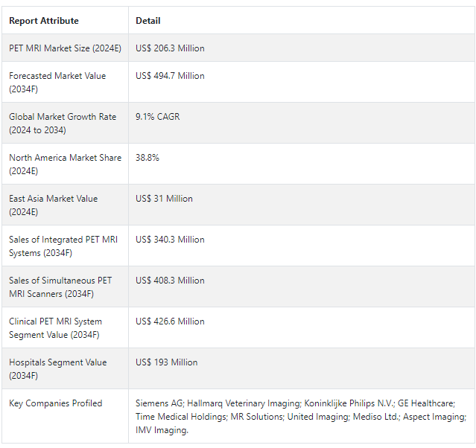Image resolution: width=476 pixels, height=448 pixels.
Task: Click the 'Detail' column header
Action: (x=148, y=21)
